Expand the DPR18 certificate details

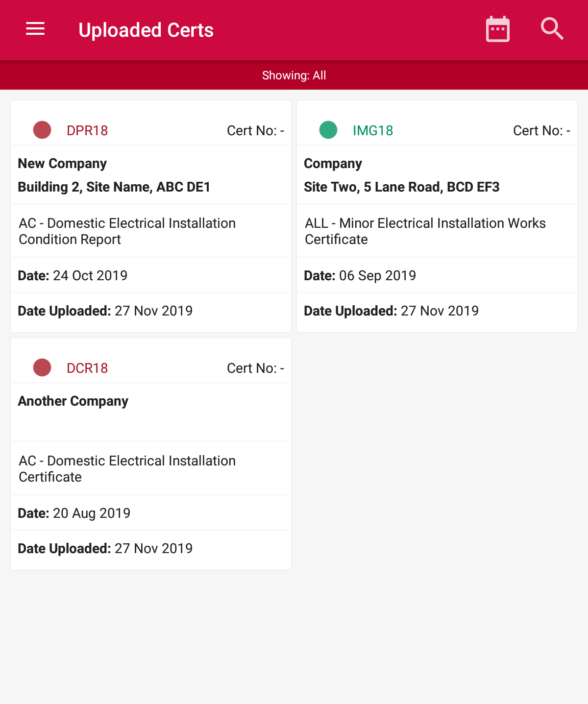(150, 216)
